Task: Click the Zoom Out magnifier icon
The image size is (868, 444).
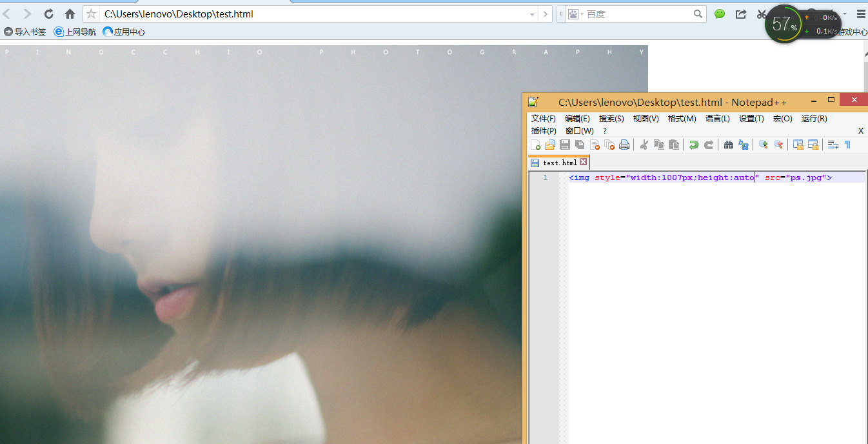Action: [778, 145]
